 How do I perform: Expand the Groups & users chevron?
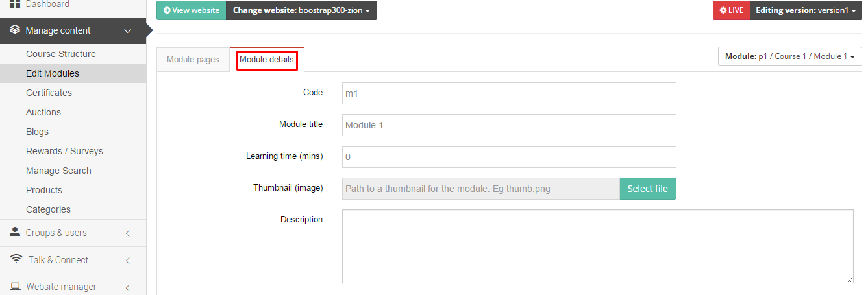click(128, 233)
